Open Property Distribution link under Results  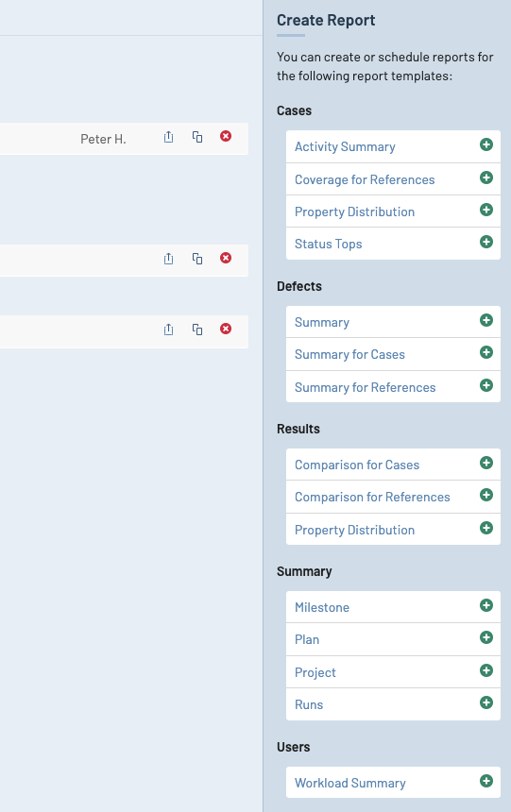click(x=354, y=530)
